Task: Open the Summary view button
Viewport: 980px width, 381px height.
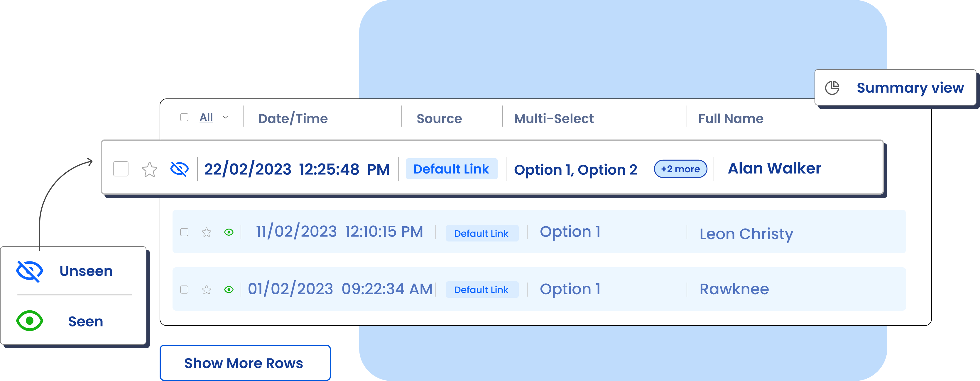Action: 895,87
